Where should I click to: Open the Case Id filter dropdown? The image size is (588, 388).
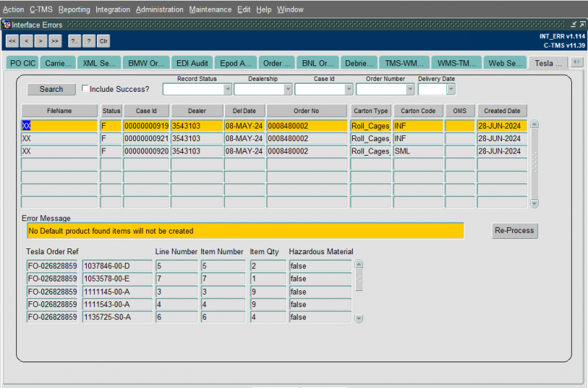coord(348,89)
